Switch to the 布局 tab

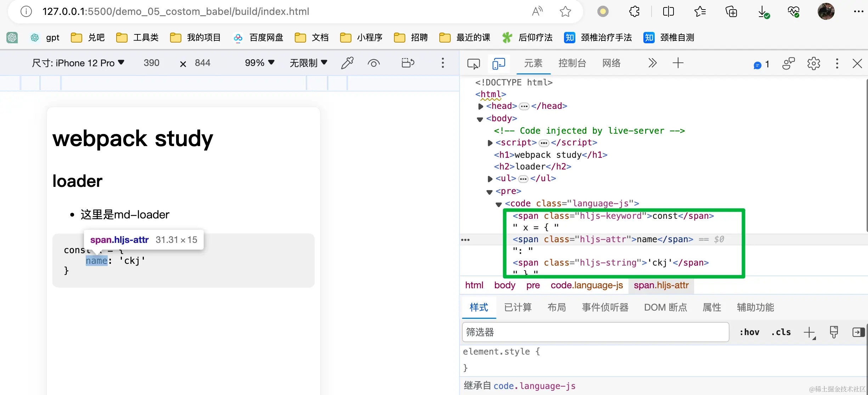coord(557,307)
